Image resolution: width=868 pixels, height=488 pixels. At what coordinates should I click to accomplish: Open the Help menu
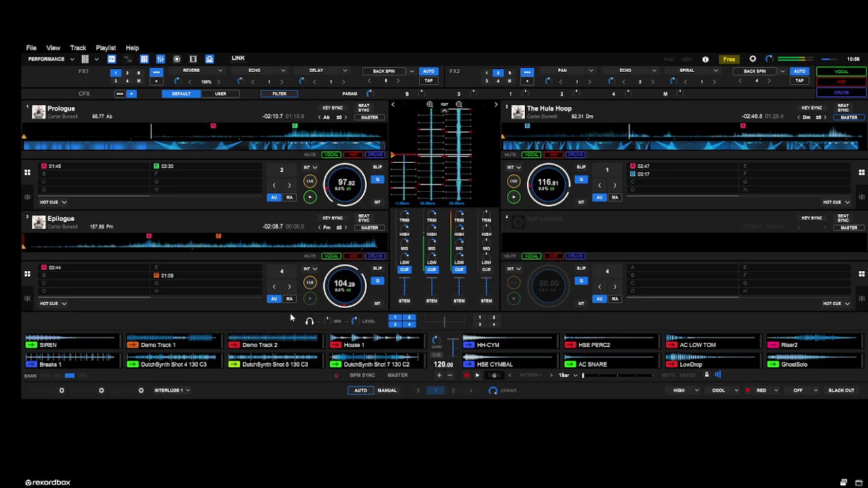click(132, 48)
